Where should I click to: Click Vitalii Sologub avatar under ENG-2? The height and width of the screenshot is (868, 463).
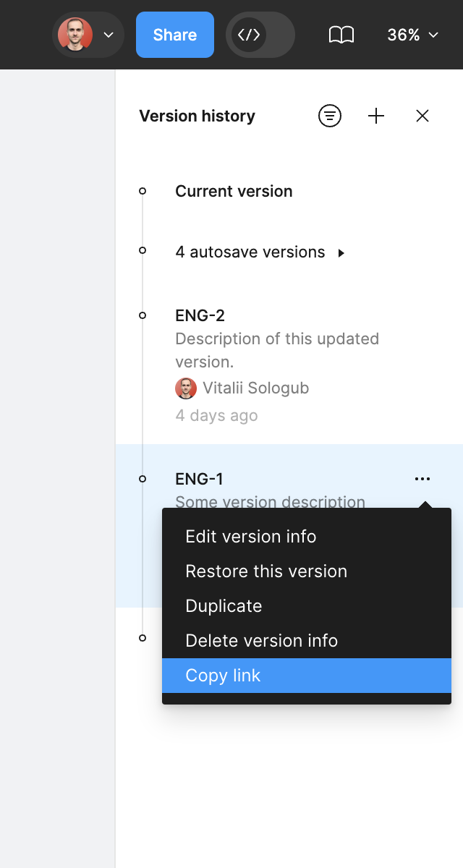click(186, 388)
